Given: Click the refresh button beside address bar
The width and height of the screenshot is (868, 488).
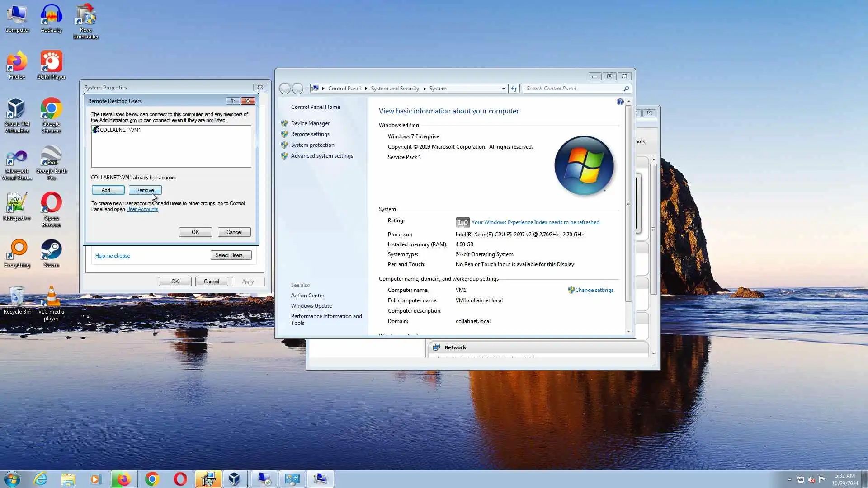Looking at the screenshot, I should pyautogui.click(x=514, y=89).
